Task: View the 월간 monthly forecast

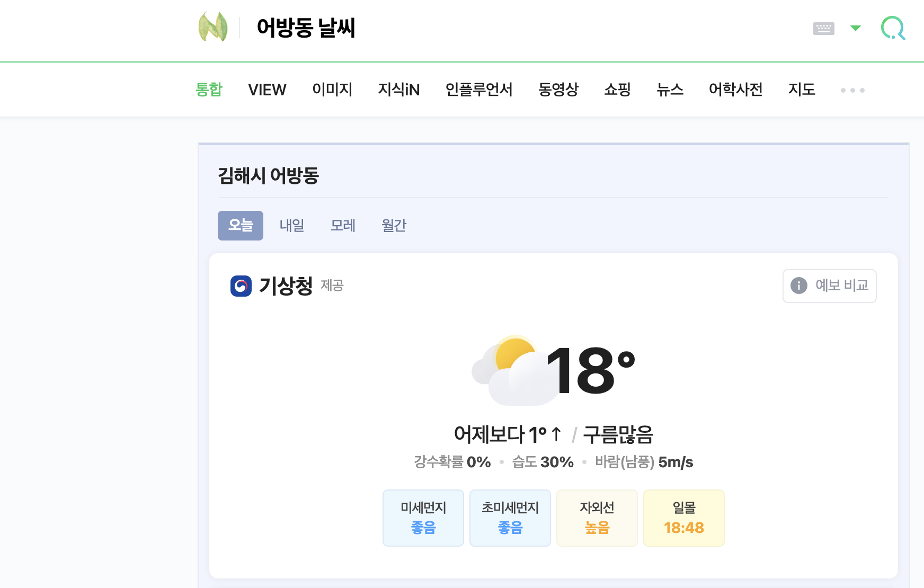Action: [394, 226]
